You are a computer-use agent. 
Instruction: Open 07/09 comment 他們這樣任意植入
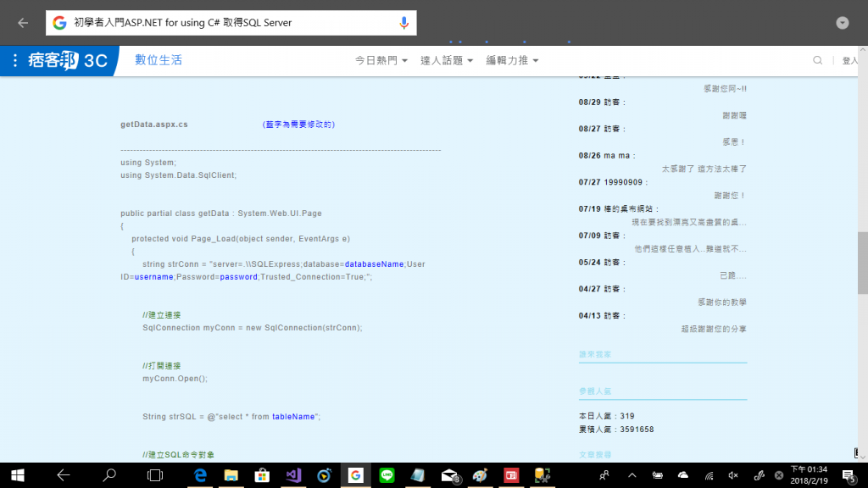[690, 248]
